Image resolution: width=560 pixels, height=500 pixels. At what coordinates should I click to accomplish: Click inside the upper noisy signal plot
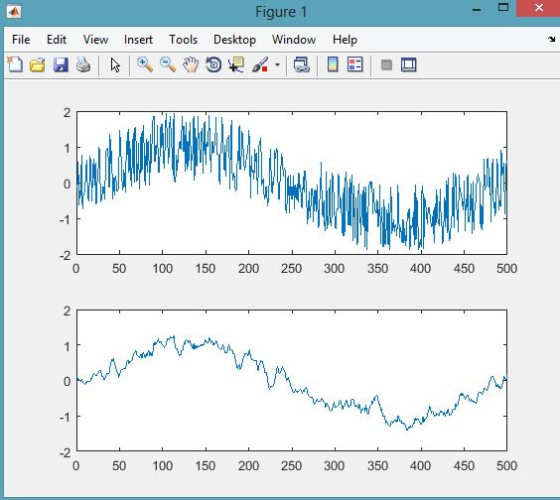(292, 183)
